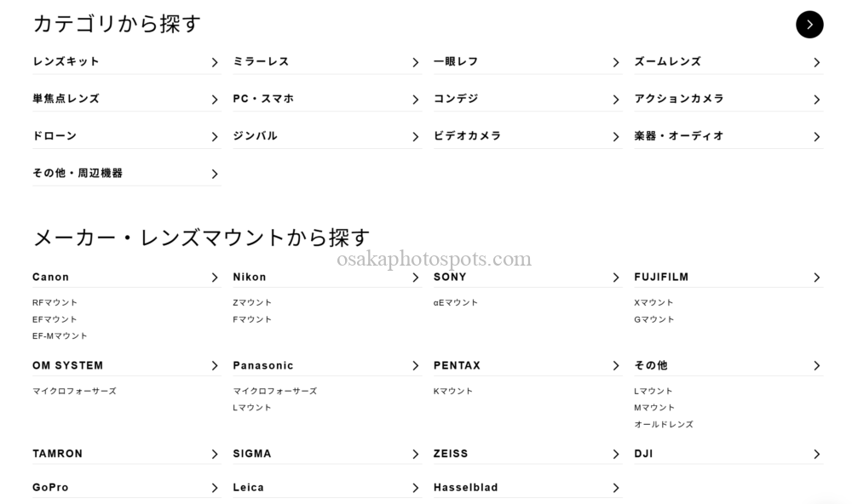Click the chevron beside ズームレンズ
The width and height of the screenshot is (852, 504).
[x=816, y=62]
